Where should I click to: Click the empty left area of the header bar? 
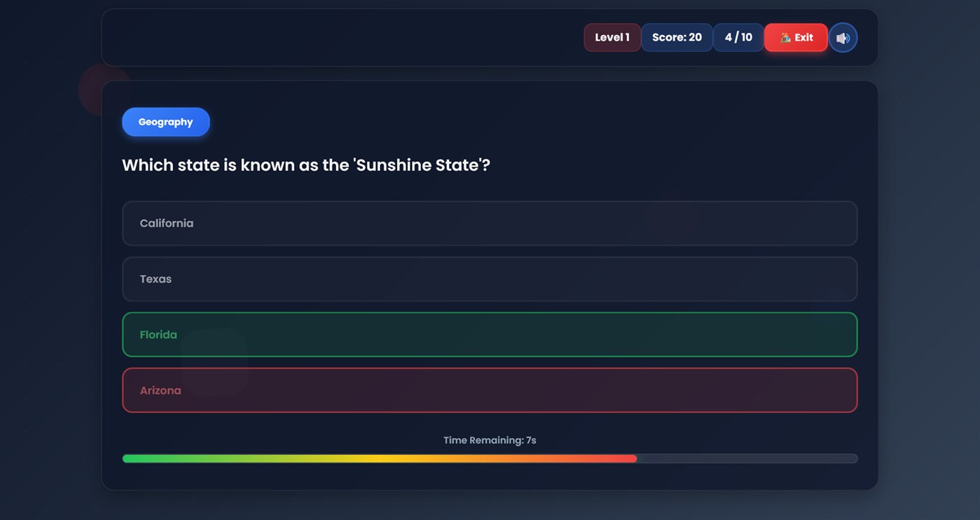click(x=315, y=38)
